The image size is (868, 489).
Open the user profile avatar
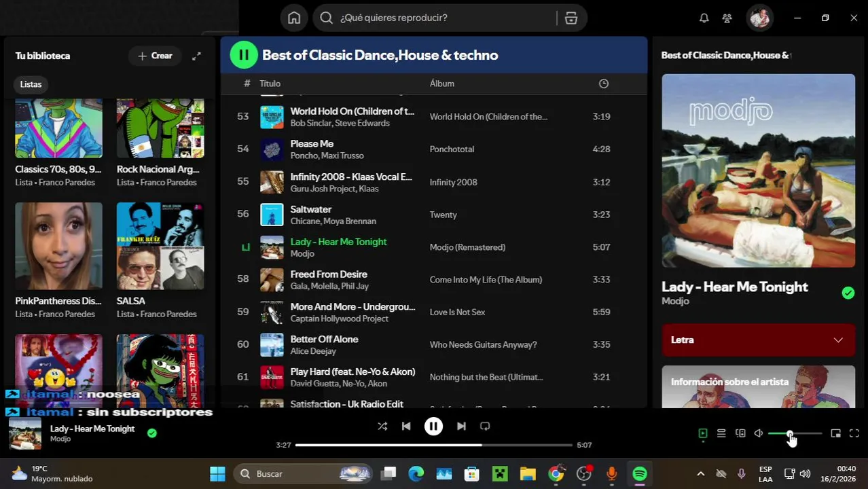coord(760,18)
